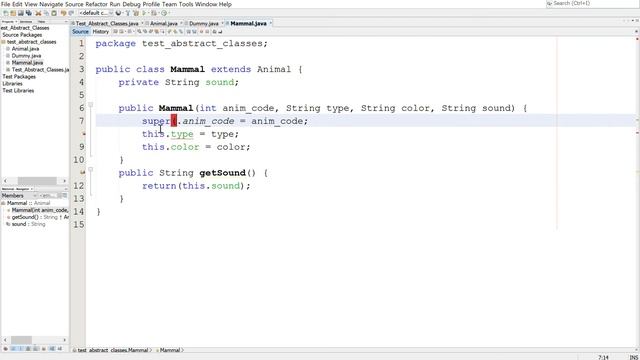This screenshot has height=360, width=640.
Task: Click the red error stripe mark at the top right
Action: (637, 39)
